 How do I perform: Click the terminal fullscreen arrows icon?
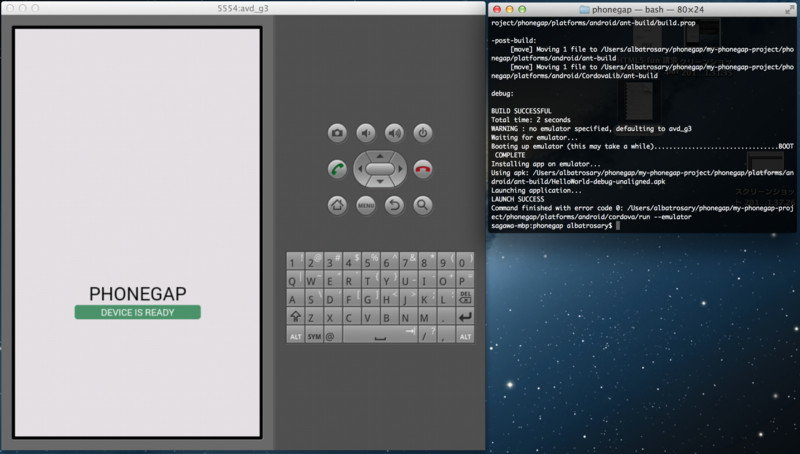pyautogui.click(x=790, y=9)
